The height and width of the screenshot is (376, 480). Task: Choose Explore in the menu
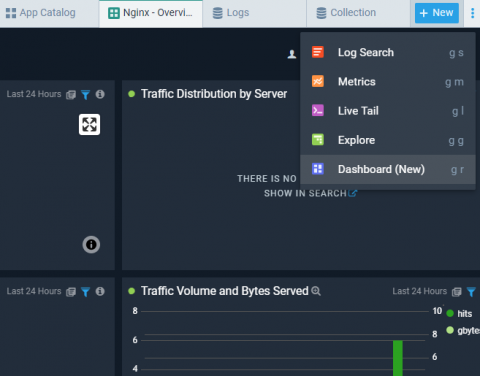[x=388, y=140]
